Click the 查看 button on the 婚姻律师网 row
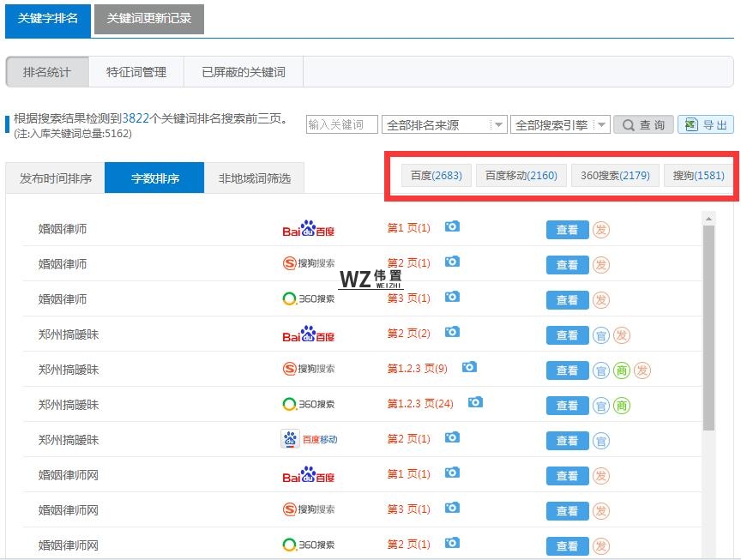 [x=567, y=475]
